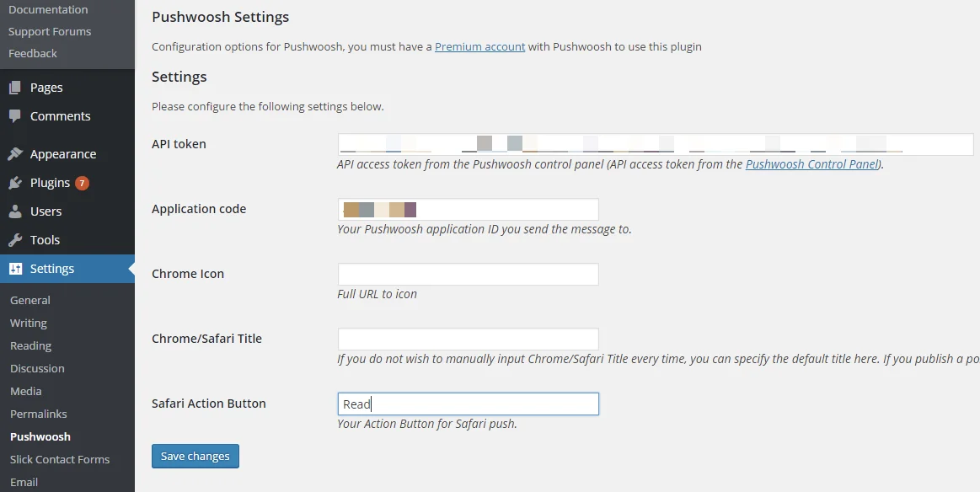This screenshot has width=980, height=492.
Task: Click the Plugins update count badge
Action: tap(82, 183)
